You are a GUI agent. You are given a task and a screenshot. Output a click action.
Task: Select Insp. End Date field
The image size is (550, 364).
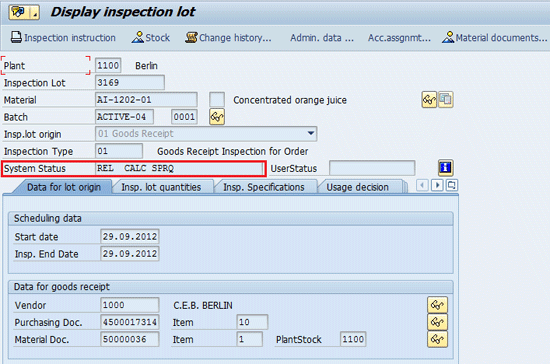click(x=130, y=254)
